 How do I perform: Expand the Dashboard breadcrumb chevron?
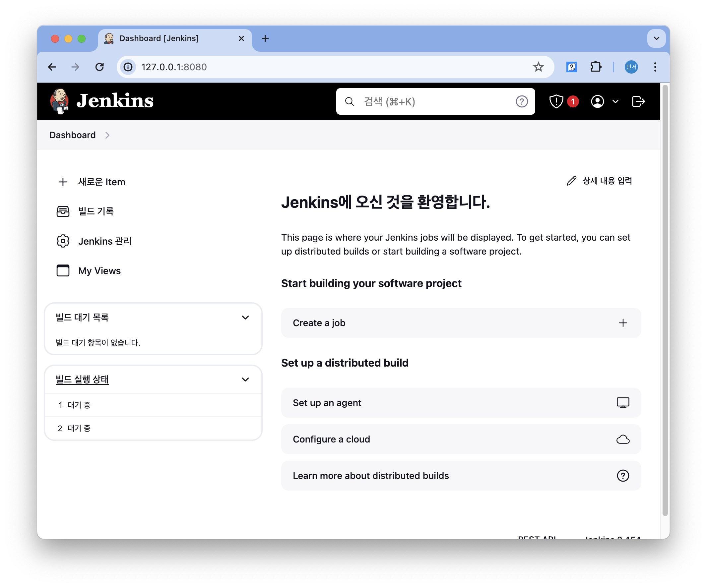point(107,135)
